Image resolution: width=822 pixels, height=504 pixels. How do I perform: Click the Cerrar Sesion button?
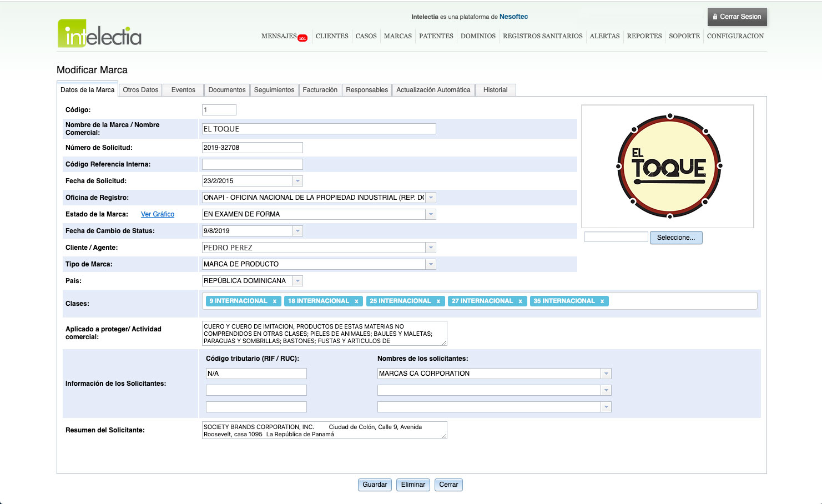(737, 17)
